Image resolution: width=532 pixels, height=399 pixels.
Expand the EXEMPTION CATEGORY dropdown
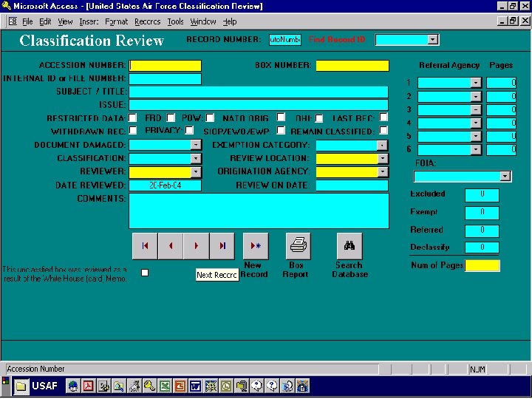click(x=383, y=146)
